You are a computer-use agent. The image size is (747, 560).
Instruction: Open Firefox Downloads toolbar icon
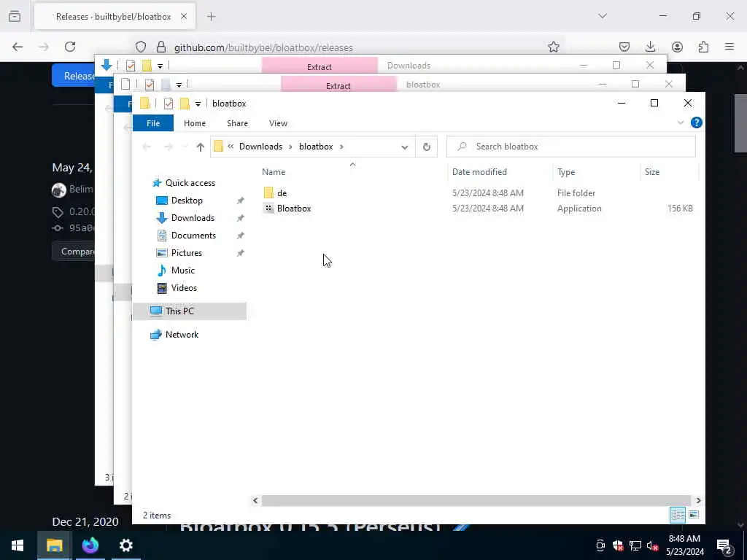650,47
